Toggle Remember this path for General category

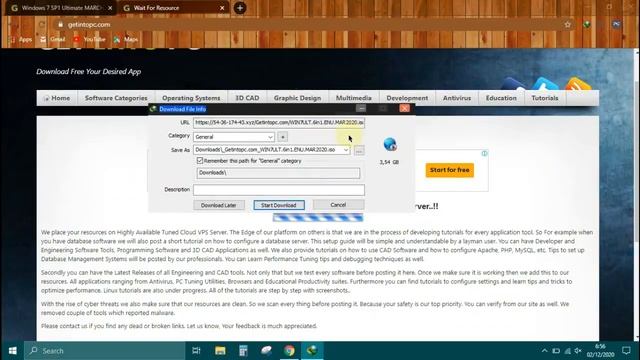tap(200, 161)
